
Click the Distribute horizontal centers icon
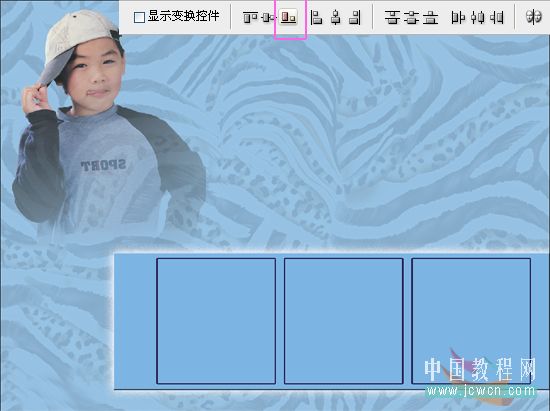pos(477,17)
